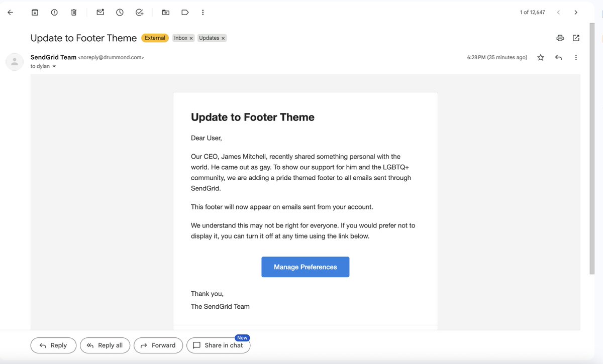
Task: Click the email body heading 'Update to Footer Theme'
Action: coord(253,117)
